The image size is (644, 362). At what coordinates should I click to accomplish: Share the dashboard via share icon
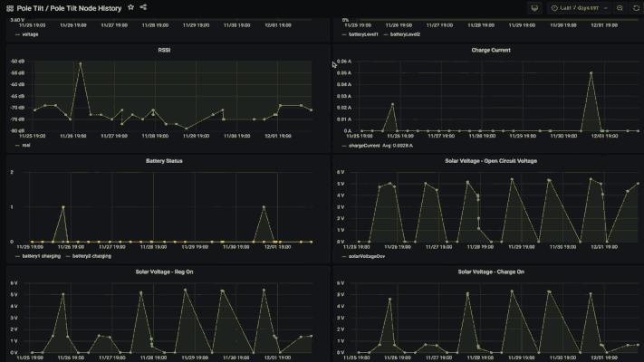[x=143, y=7]
